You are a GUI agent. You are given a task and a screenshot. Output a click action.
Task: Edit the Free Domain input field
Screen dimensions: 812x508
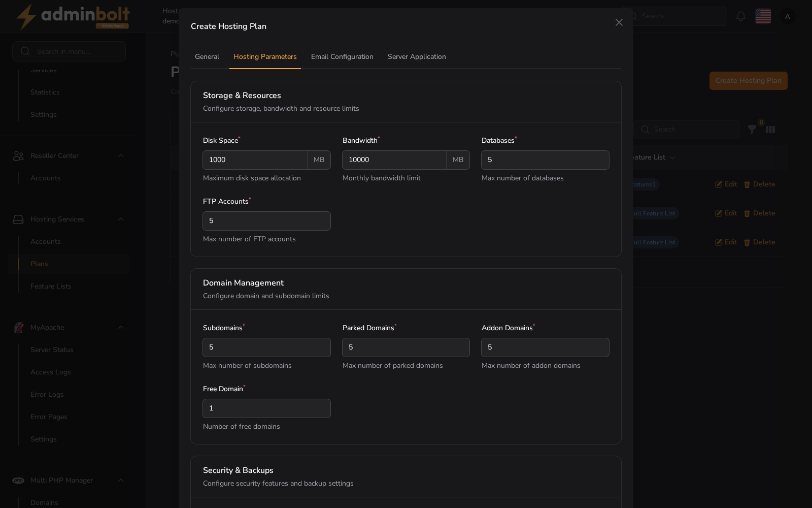tap(266, 408)
